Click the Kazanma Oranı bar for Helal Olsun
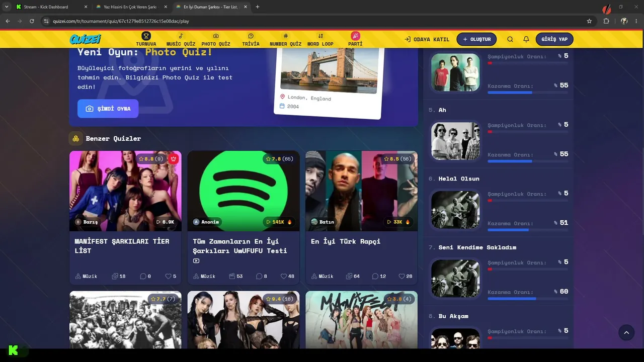 (528, 230)
